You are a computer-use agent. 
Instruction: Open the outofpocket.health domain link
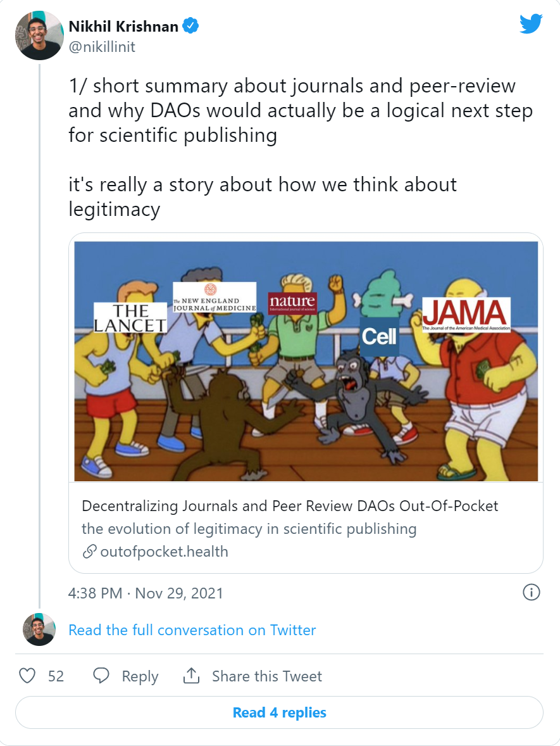pyautogui.click(x=165, y=552)
